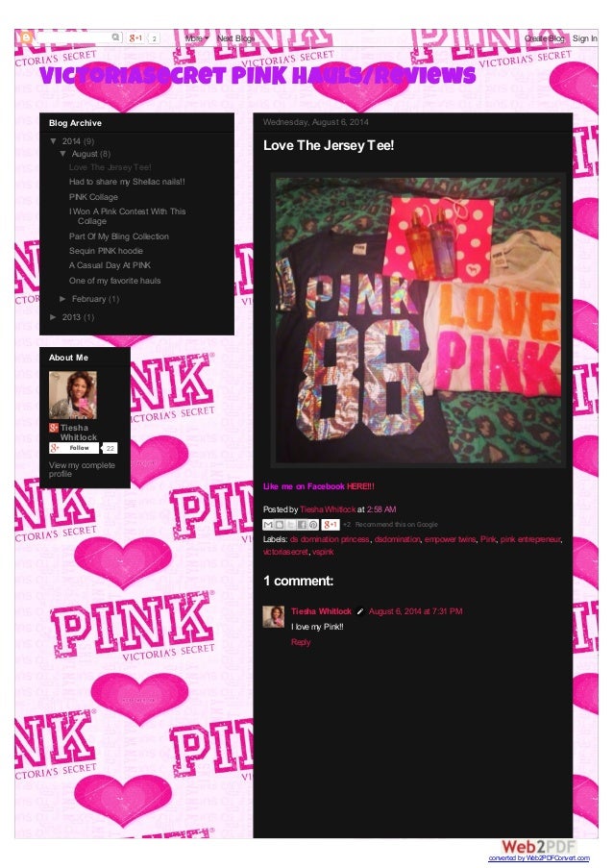This screenshot has width=613, height=868.
Task: Share post with BlogThis icon
Action: pos(280,524)
